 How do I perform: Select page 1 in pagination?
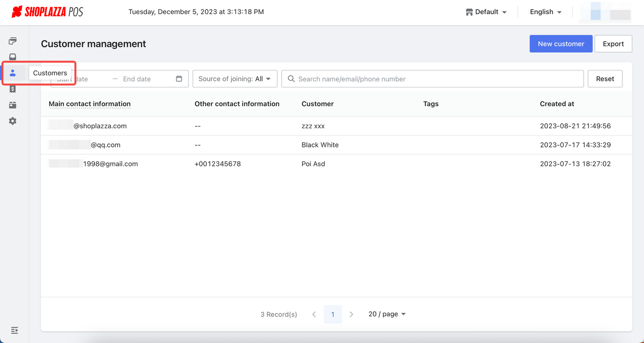point(333,314)
